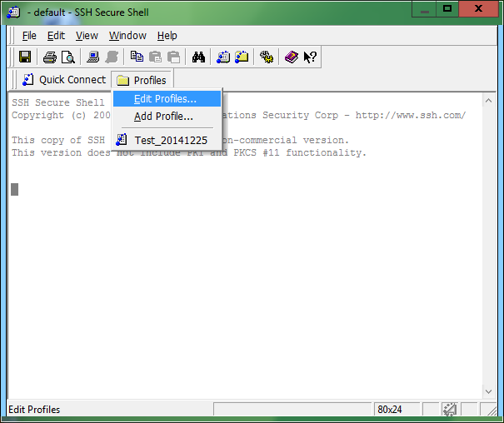Click the binoculars Find icon

click(198, 57)
